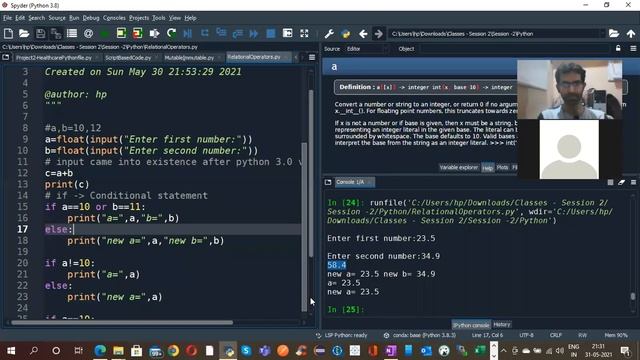
Task: Save the current file
Action: point(40,33)
